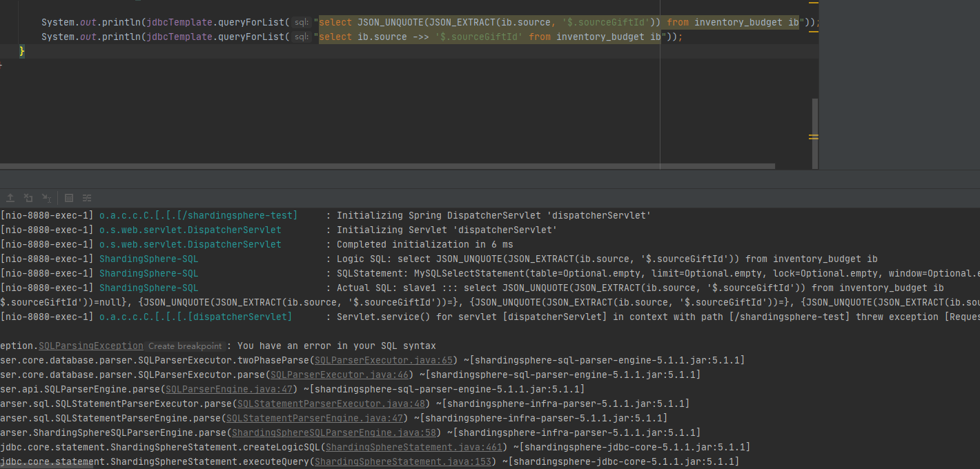Click the 'sql:' inline injection hint badge

(x=301, y=22)
